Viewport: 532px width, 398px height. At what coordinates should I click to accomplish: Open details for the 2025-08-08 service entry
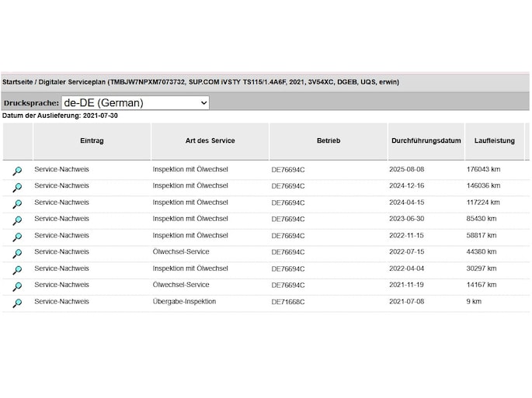coord(17,171)
